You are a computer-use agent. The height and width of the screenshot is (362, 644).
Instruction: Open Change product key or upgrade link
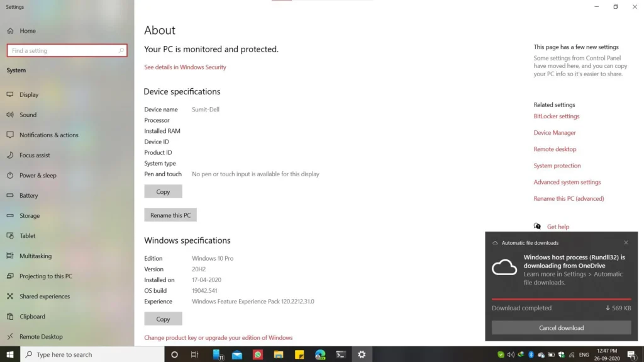[x=218, y=337]
